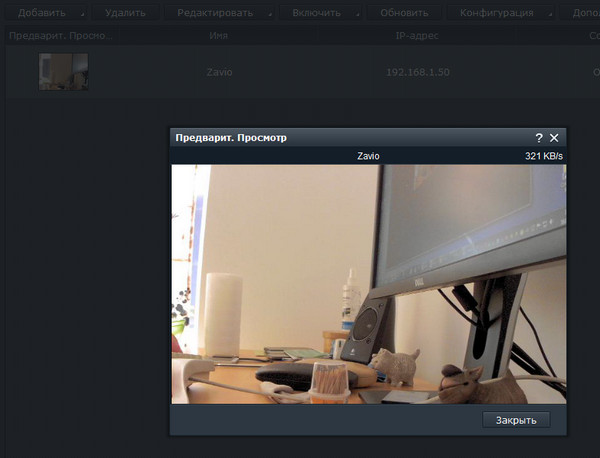Open the Zavio camera thumbnail in the list

[63, 72]
